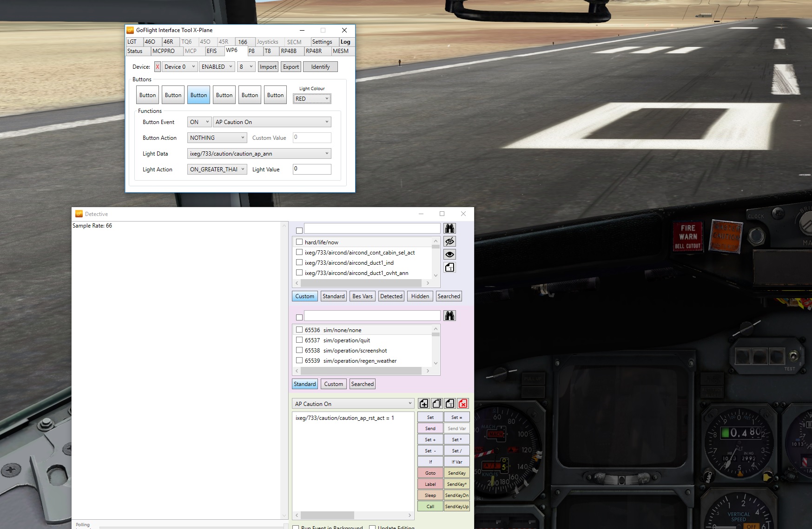Open the Button Action NOTHING dropdown
The height and width of the screenshot is (529, 812).
[217, 138]
